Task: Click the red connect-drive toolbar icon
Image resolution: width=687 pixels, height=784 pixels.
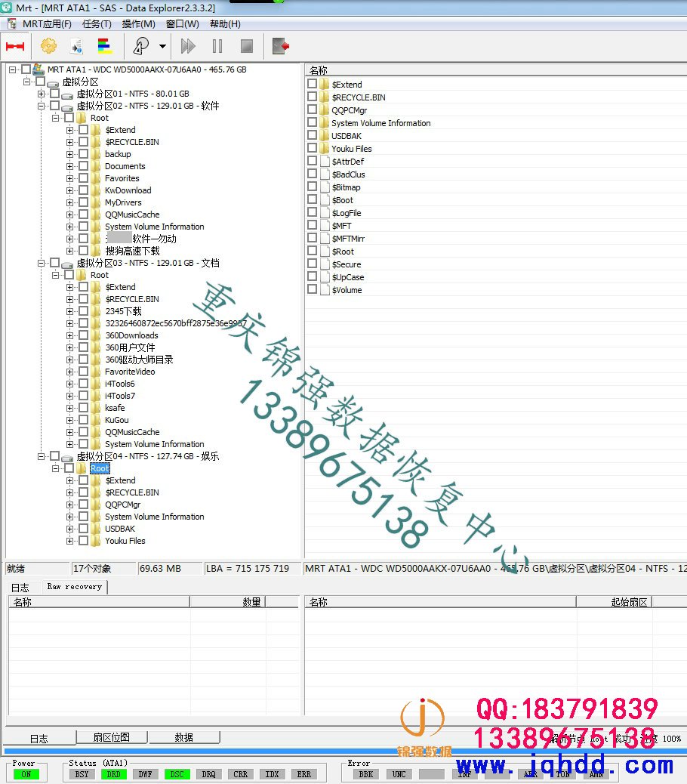Action: coord(15,47)
